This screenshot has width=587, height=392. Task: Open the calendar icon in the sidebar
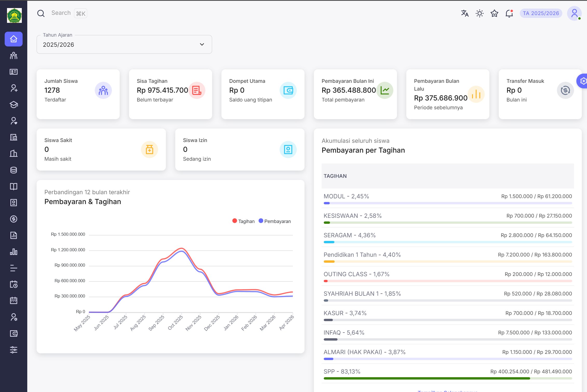click(x=14, y=301)
